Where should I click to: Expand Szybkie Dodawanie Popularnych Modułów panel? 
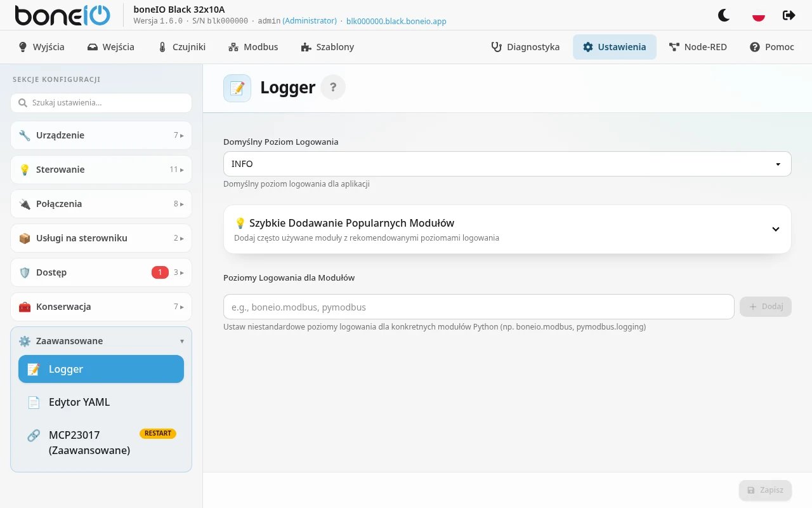(x=507, y=229)
